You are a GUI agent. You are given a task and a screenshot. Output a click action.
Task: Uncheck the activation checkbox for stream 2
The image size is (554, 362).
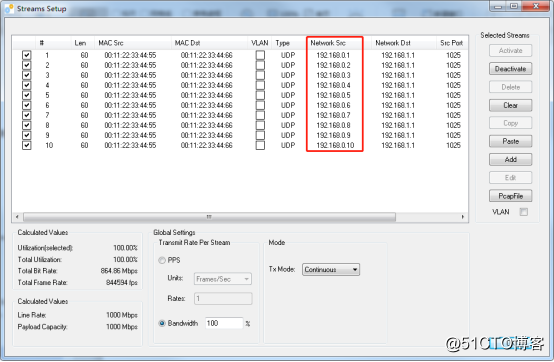(26, 65)
